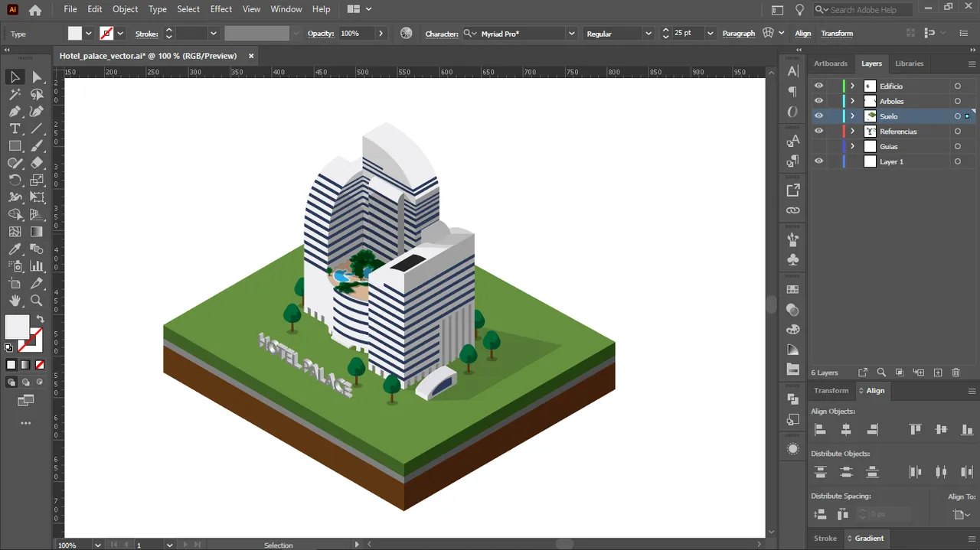Expand the Suelo layer
Image resolution: width=980 pixels, height=550 pixels.
click(852, 116)
